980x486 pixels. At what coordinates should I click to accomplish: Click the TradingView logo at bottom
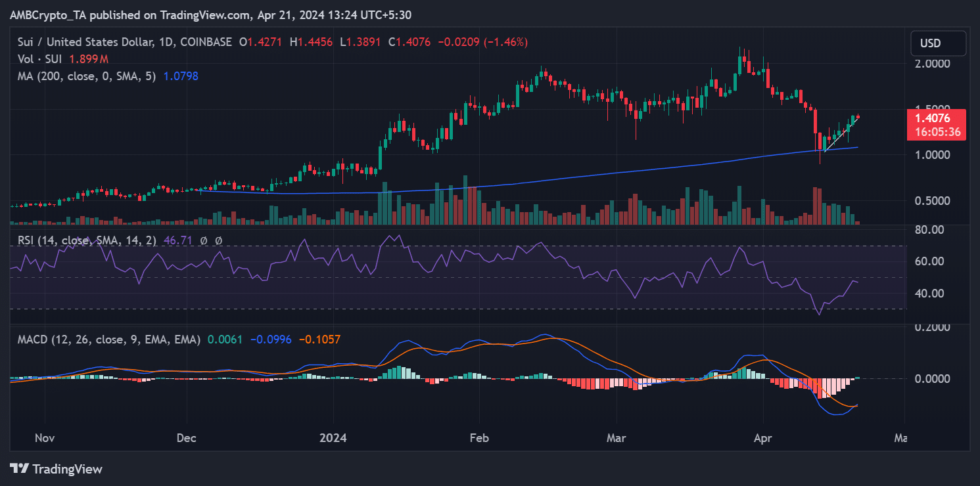click(x=56, y=469)
